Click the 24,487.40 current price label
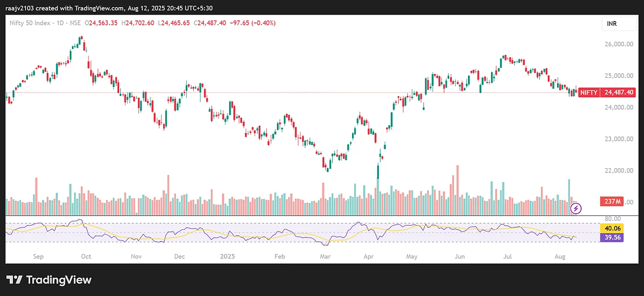The height and width of the screenshot is (296, 644). 619,92
